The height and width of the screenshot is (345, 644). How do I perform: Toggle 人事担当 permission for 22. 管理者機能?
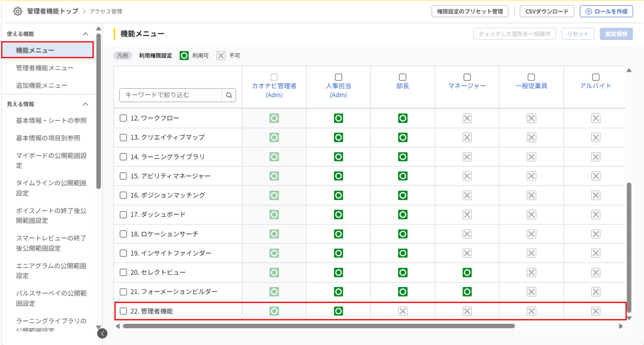point(338,311)
